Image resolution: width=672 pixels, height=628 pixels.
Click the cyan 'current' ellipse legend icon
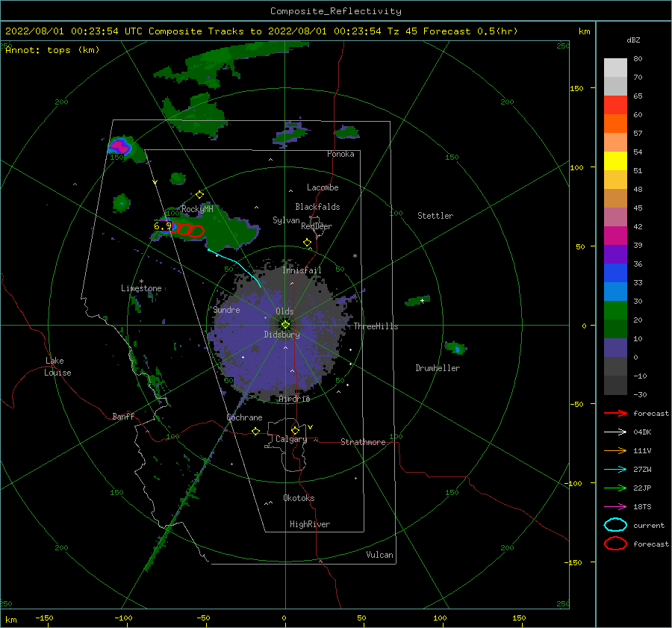click(615, 525)
